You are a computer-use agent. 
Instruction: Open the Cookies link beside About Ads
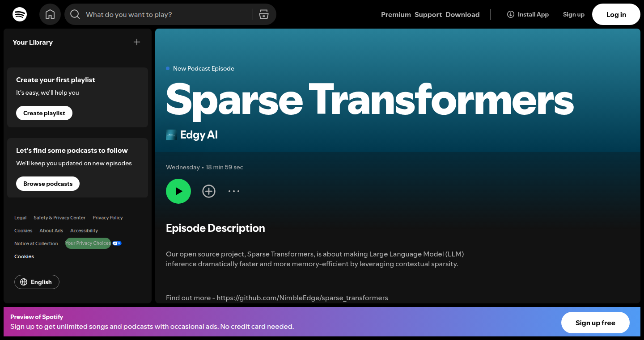pyautogui.click(x=23, y=231)
